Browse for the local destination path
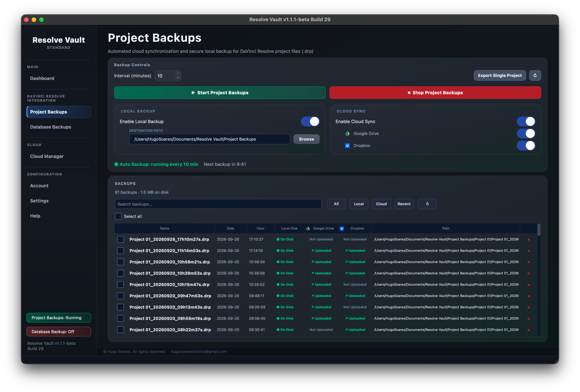580x392 pixels. pyautogui.click(x=306, y=139)
